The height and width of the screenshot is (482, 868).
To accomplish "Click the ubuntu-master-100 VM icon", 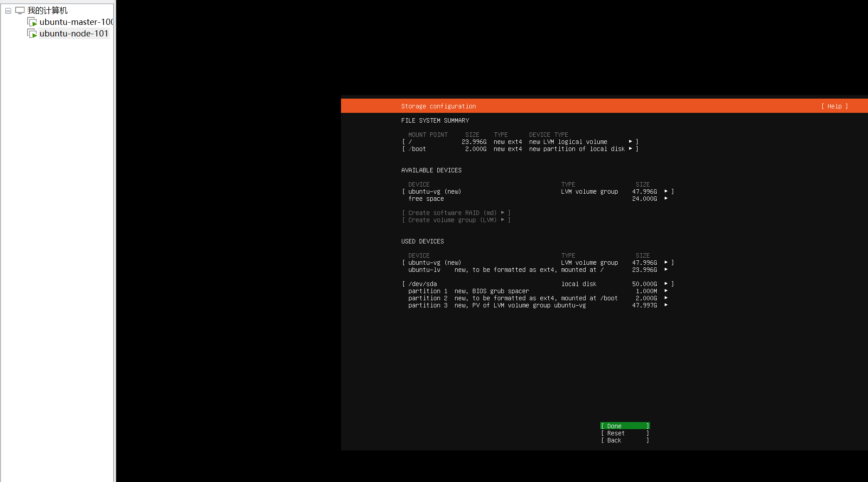I will 32,22.
